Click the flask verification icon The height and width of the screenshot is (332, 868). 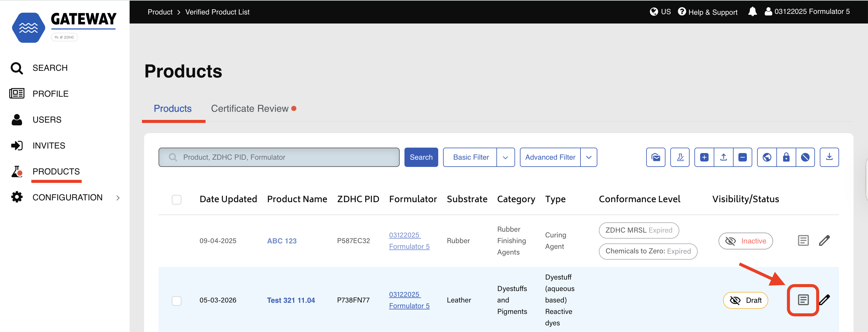[x=680, y=157]
